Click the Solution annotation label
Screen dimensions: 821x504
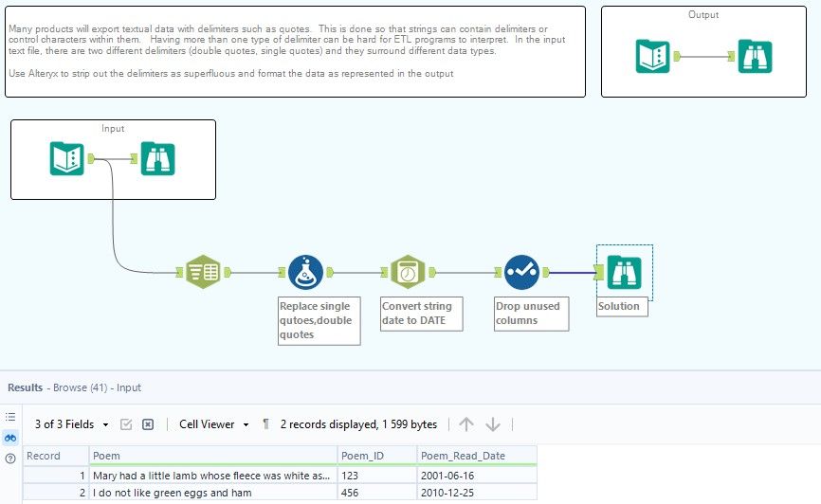pyautogui.click(x=622, y=307)
